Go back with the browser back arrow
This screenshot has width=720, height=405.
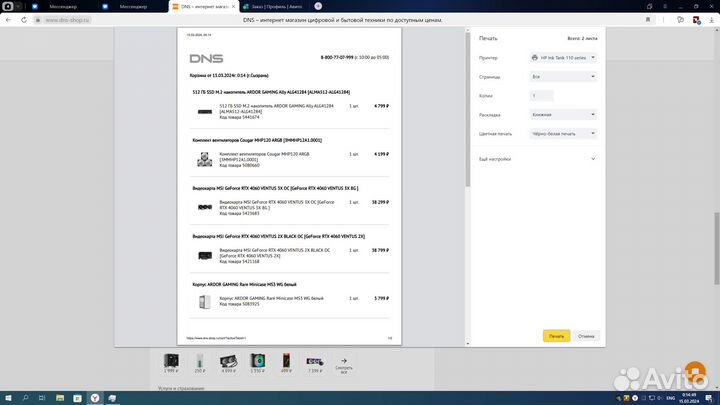pyautogui.click(x=8, y=20)
